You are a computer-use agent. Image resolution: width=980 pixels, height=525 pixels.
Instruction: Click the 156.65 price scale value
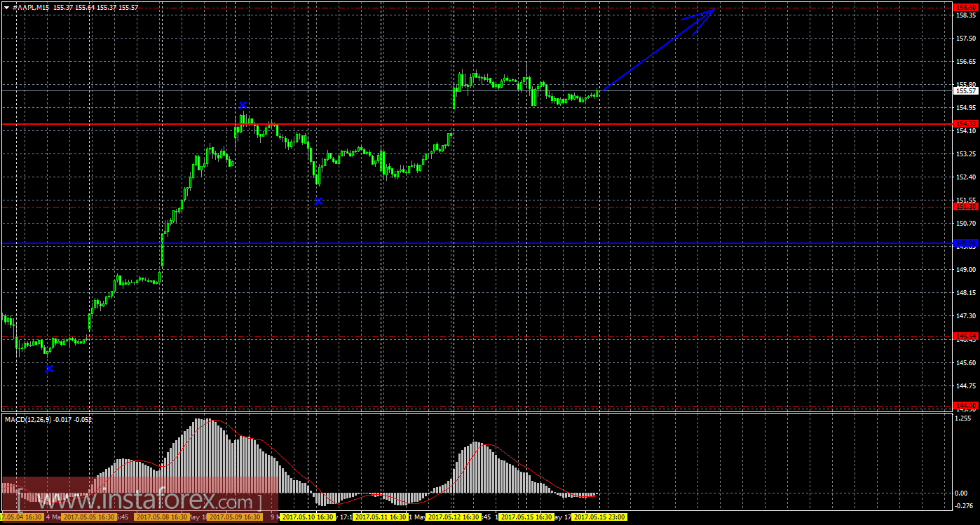[x=965, y=61]
